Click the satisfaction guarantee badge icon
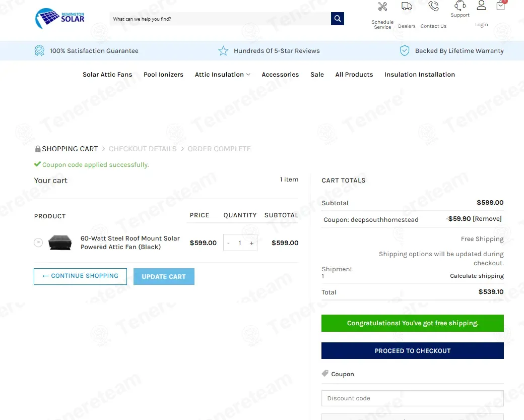Image resolution: width=524 pixels, height=420 pixels. [39, 50]
